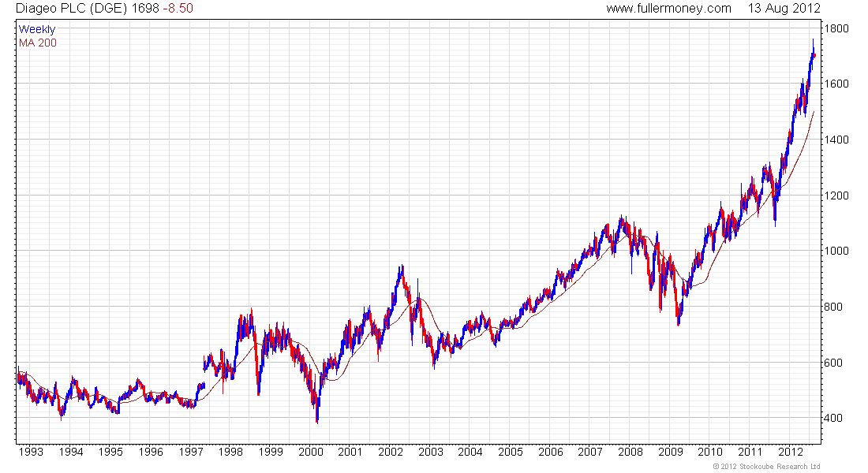Click the 1999 year axis label
The height and width of the screenshot is (473, 868).
(x=271, y=452)
